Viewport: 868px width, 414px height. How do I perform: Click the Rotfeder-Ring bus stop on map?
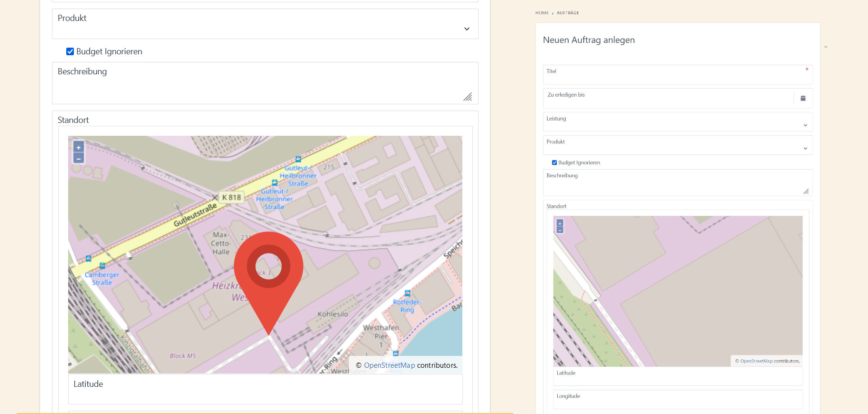click(x=407, y=293)
